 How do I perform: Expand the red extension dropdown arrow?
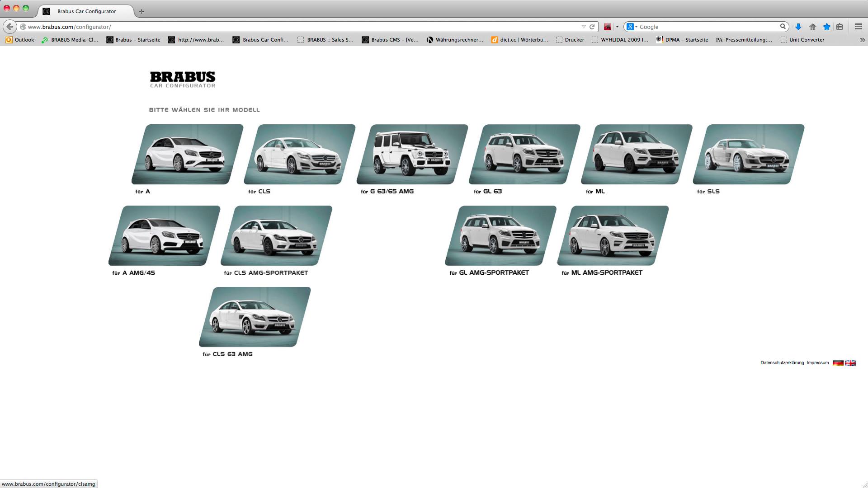(617, 27)
